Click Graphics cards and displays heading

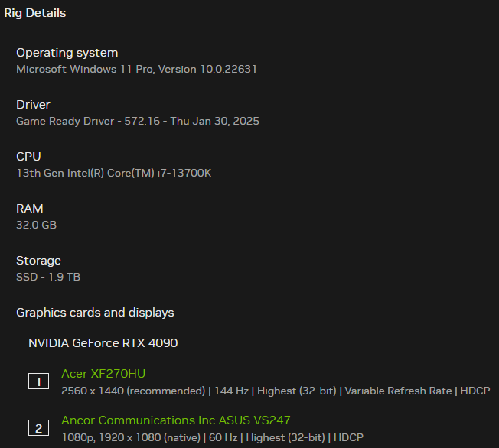click(x=95, y=313)
